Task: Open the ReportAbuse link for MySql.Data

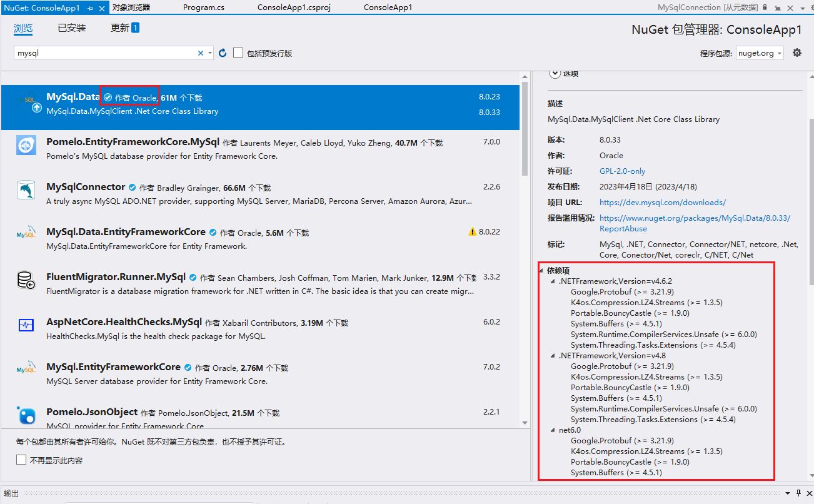Action: (695, 223)
